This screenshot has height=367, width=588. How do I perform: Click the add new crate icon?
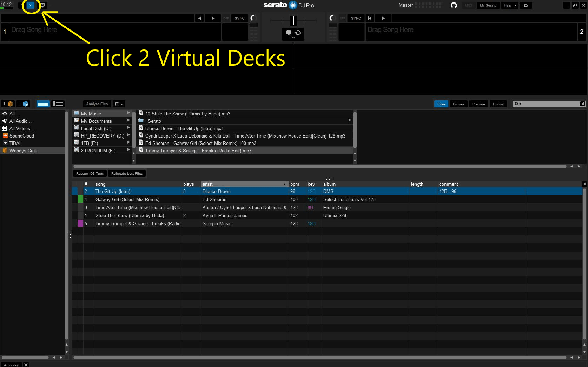coord(8,104)
